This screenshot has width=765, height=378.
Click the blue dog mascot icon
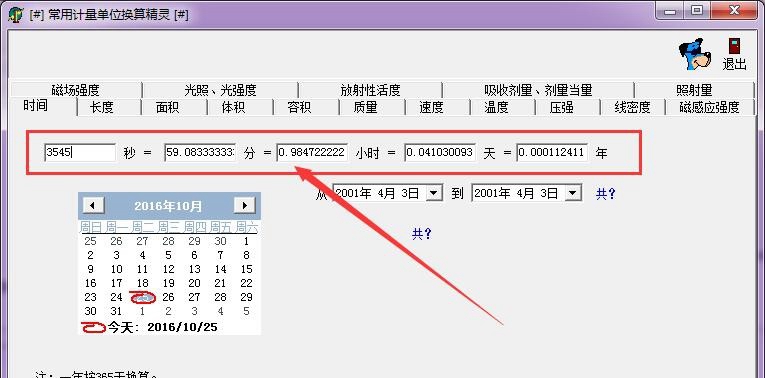[x=694, y=54]
